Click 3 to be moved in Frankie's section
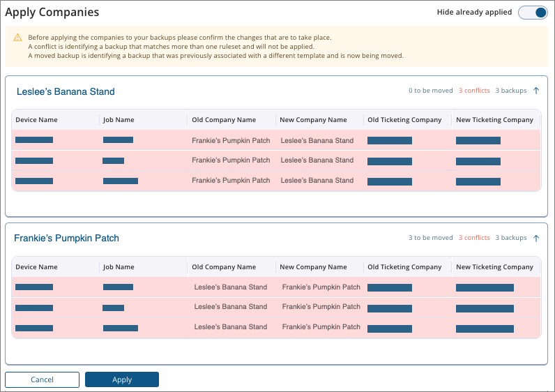The width and height of the screenshot is (555, 392). [430, 238]
